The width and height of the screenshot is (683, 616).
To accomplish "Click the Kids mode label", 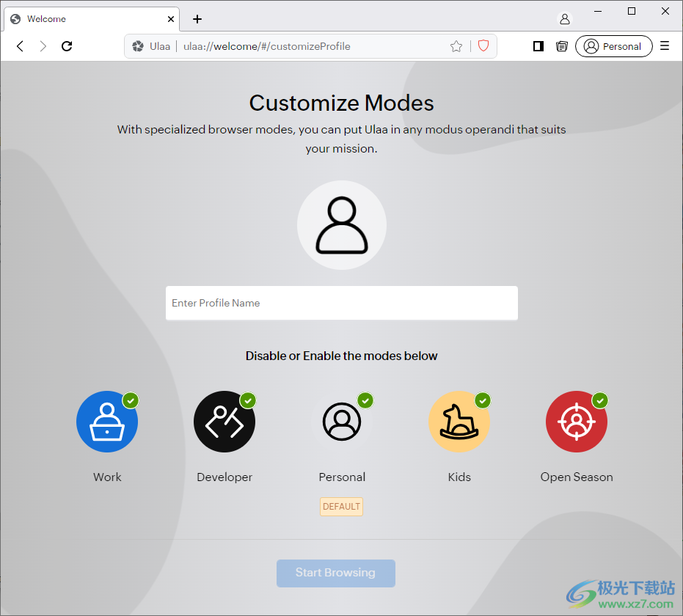I will 459,477.
